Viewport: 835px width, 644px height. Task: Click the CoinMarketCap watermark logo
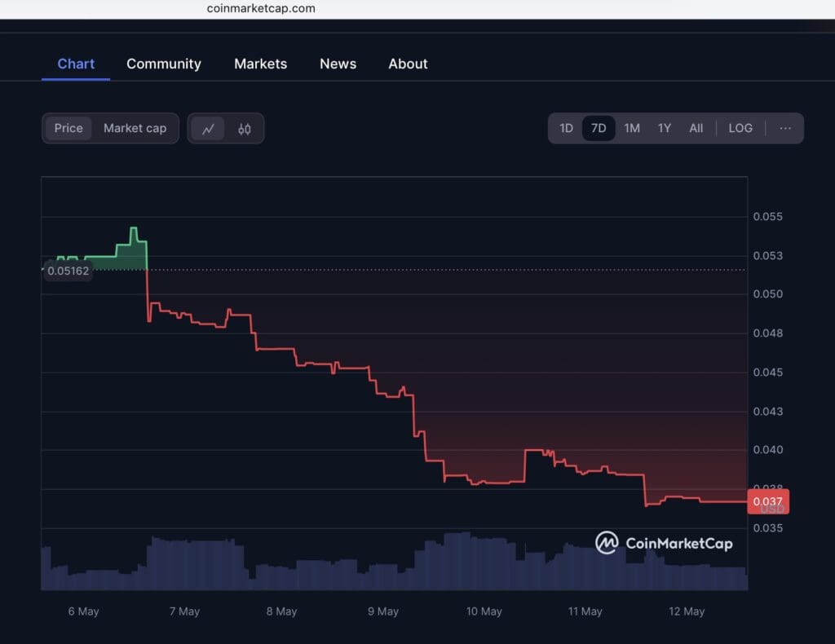point(607,543)
